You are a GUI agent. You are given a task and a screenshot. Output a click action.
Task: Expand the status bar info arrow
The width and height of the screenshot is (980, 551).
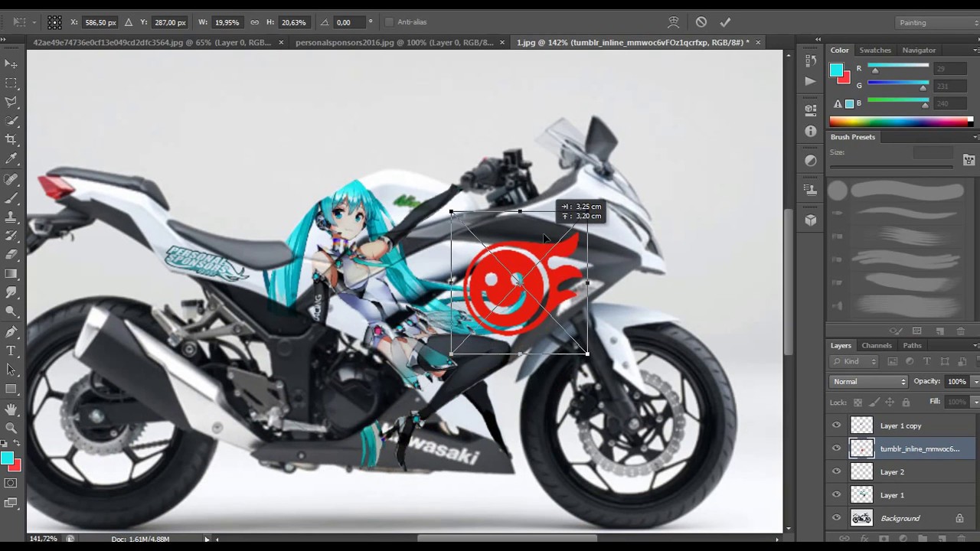pyautogui.click(x=207, y=539)
